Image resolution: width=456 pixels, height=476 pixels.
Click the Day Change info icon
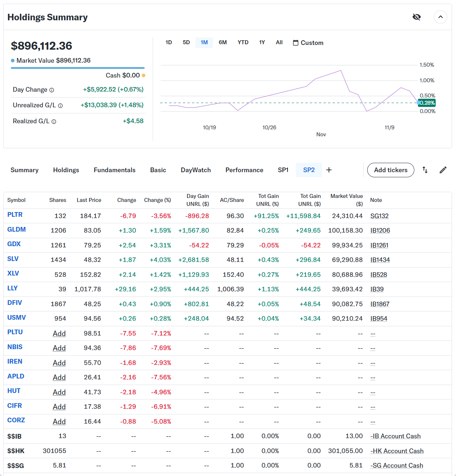coord(51,90)
